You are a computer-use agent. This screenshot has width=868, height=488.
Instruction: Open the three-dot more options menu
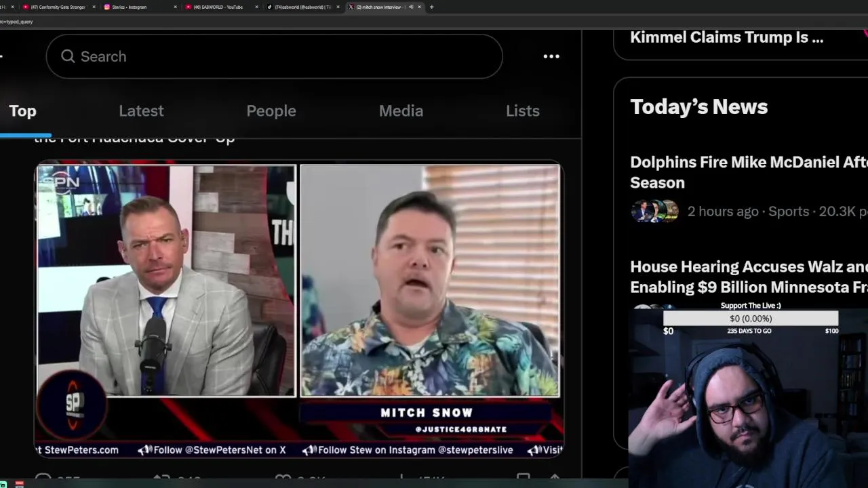(551, 56)
